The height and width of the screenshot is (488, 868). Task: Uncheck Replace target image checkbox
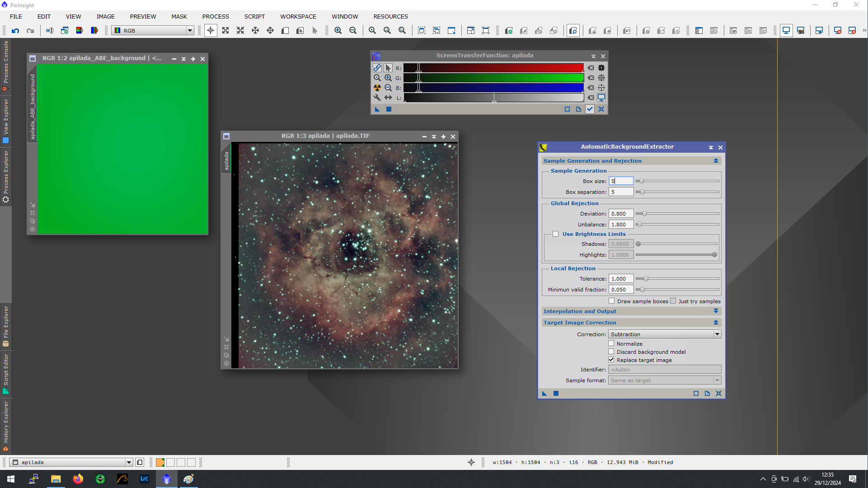[x=611, y=360]
